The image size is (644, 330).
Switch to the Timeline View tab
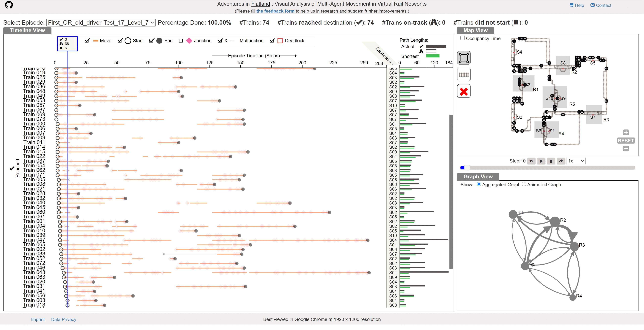click(x=27, y=30)
